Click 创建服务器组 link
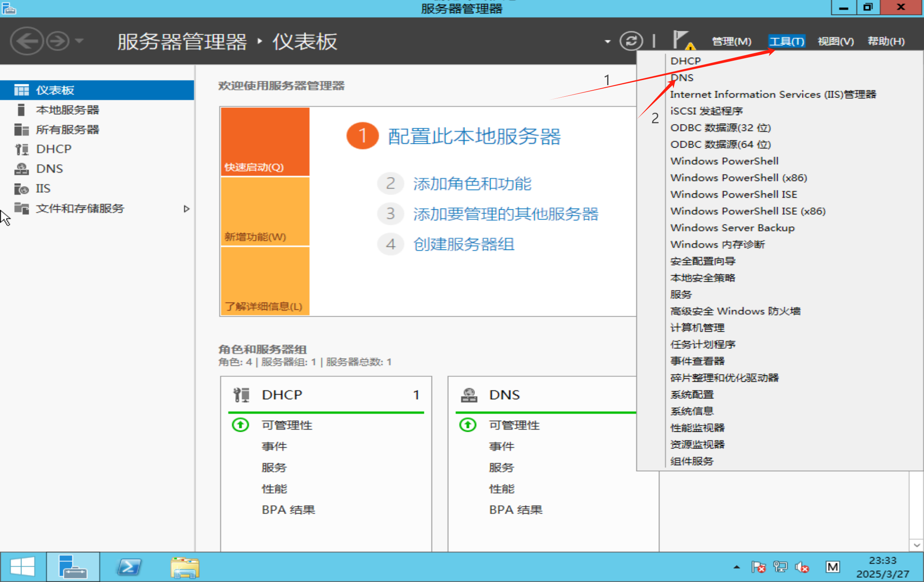 point(464,244)
